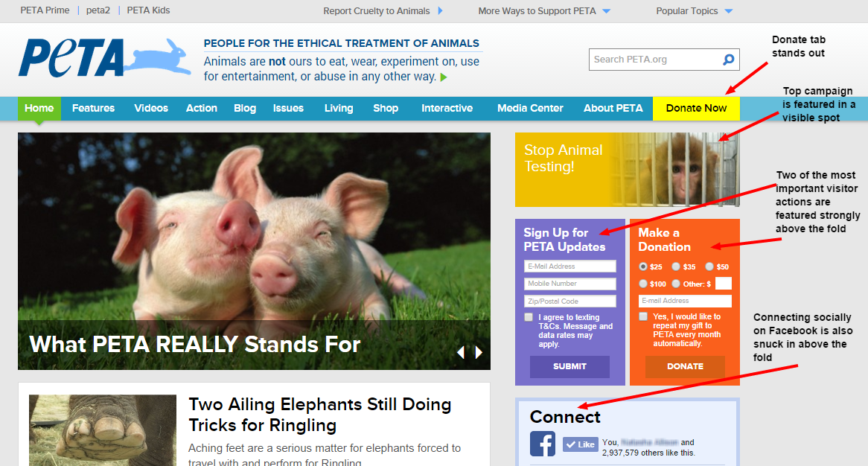Expand More Ways to Support PETA dropdown
The image size is (868, 466).
coord(606,11)
